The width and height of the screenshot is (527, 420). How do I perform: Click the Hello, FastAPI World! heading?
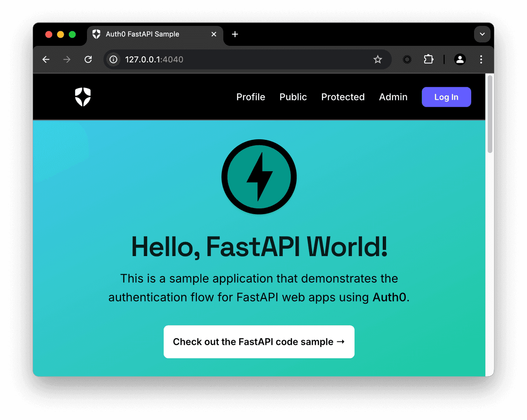[x=259, y=247]
